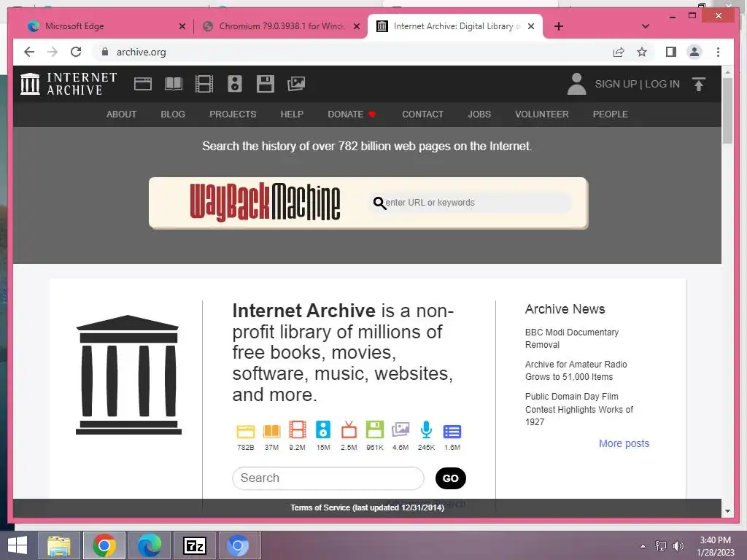Open BBC Modi Documentary Removal post
The height and width of the screenshot is (560, 747).
572,338
